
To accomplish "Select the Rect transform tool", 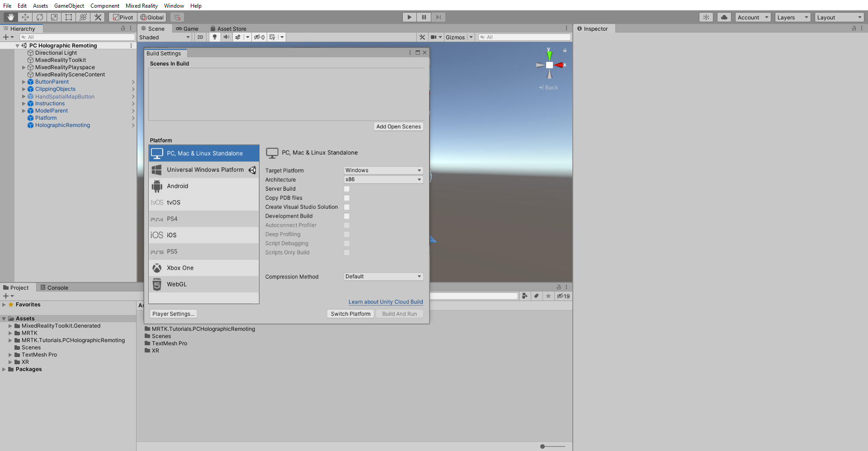I will click(x=69, y=17).
